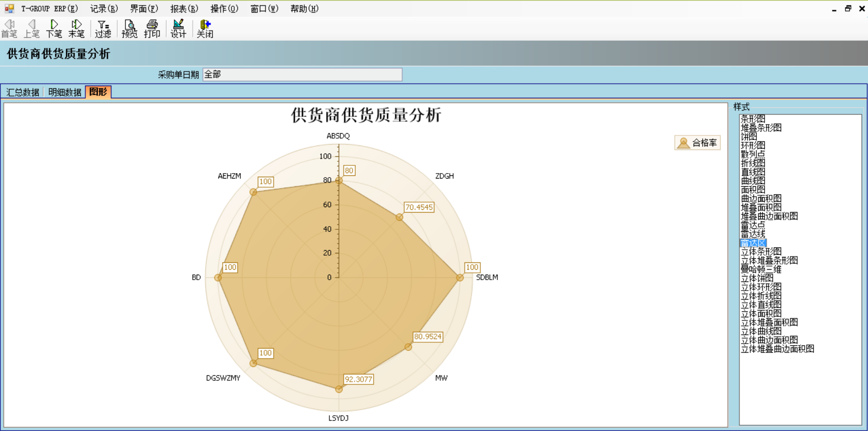868x431 pixels.
Task: Select 曲边面积图 chart style
Action: pyautogui.click(x=761, y=199)
